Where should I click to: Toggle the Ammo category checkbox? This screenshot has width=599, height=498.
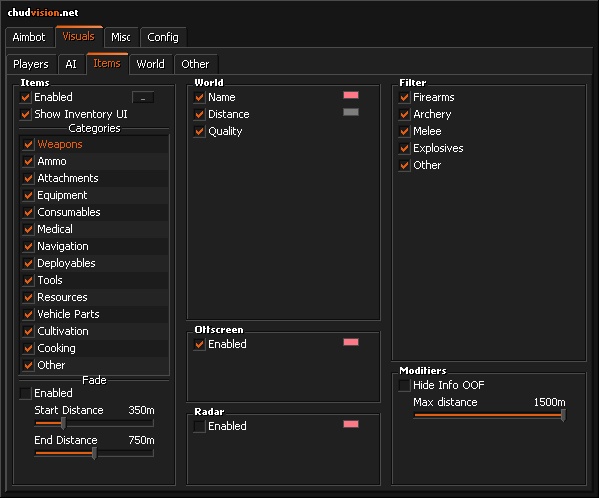click(28, 161)
